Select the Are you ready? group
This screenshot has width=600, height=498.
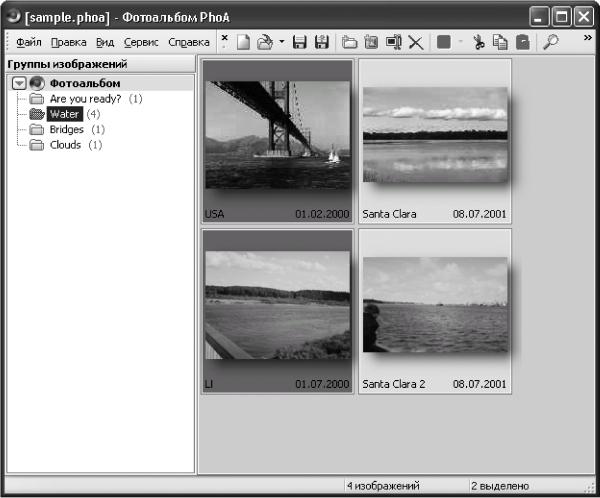85,99
